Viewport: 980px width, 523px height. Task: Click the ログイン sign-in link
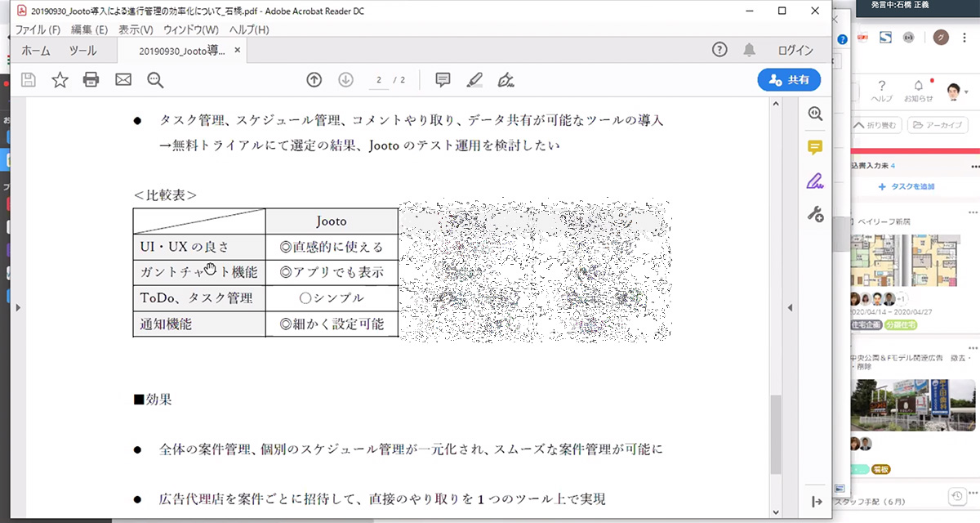[x=795, y=51]
